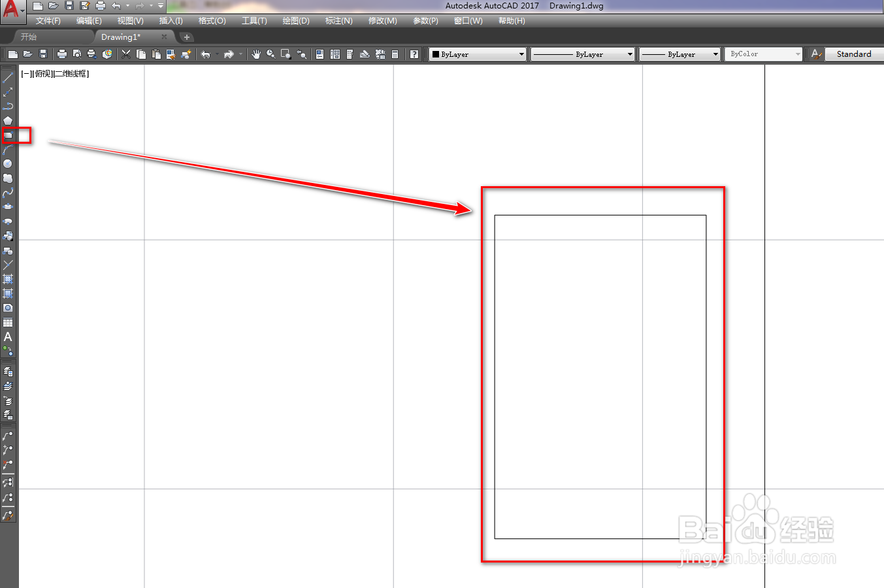Click the Layer States Manager icon
The image size is (884, 588).
(x=8, y=414)
